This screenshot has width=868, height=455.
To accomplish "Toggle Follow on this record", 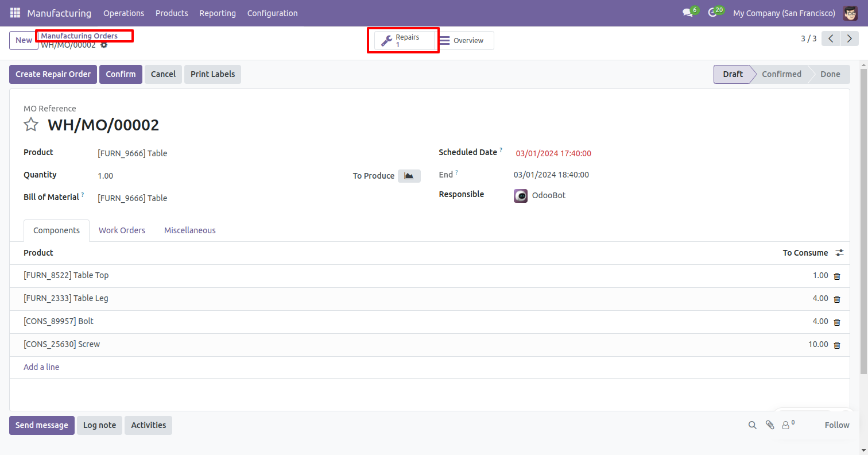I will coord(836,425).
